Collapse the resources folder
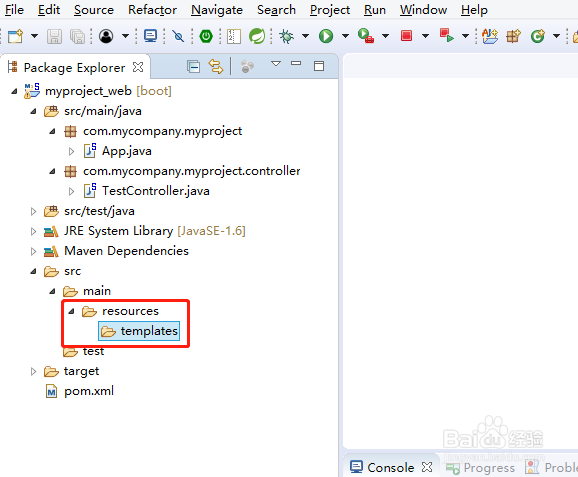 coord(72,311)
